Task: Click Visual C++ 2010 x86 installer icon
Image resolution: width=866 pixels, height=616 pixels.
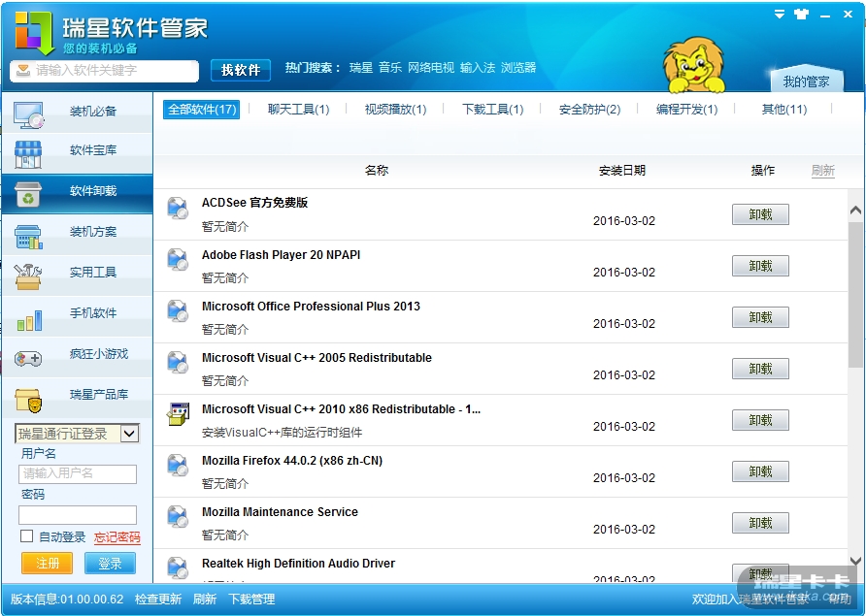Action: pyautogui.click(x=178, y=414)
